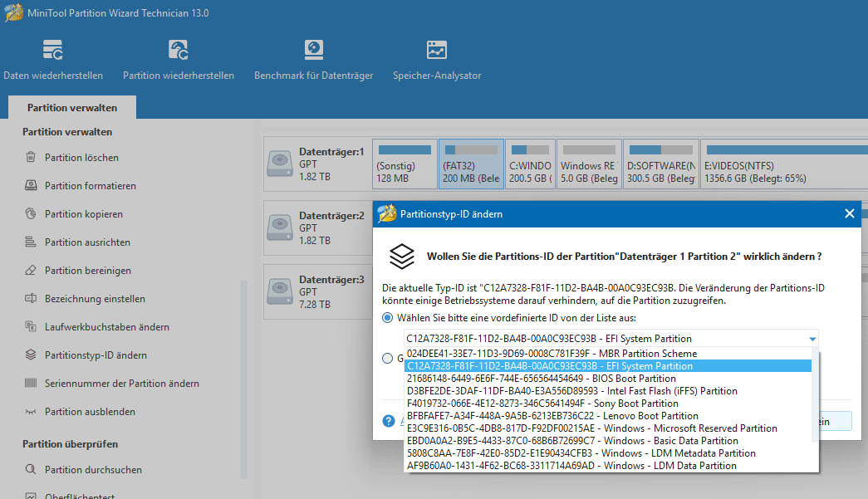Click the Datenträger:1 disk icon
The image size is (868, 499).
click(280, 164)
